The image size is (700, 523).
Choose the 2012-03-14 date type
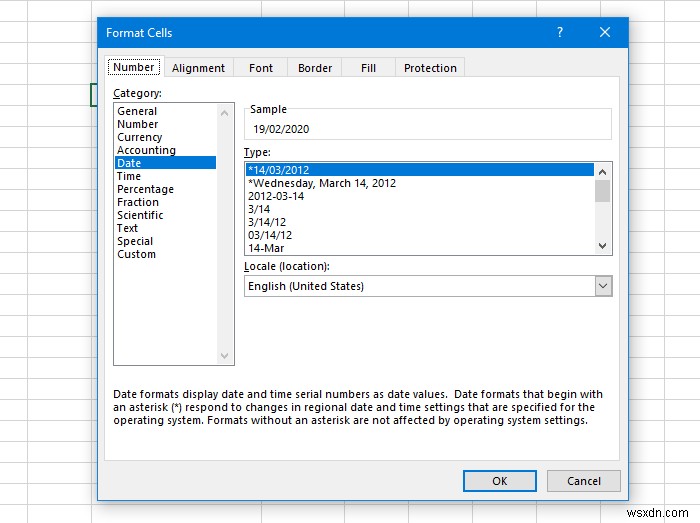(x=420, y=196)
